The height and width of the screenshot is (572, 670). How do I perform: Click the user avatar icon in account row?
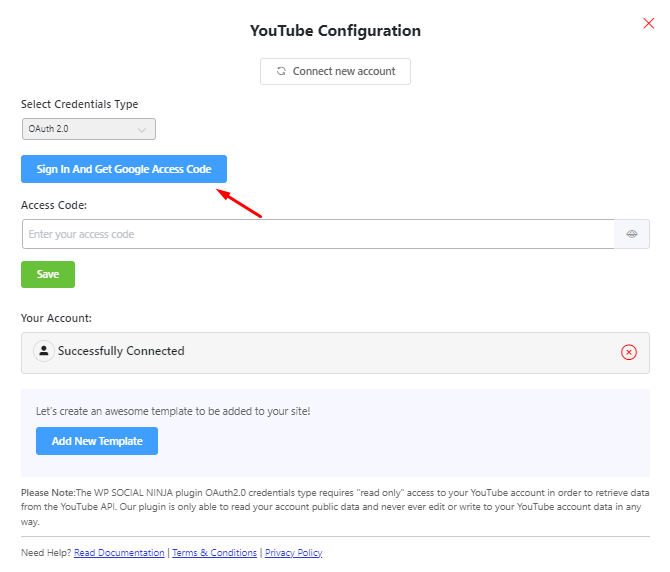(x=43, y=351)
